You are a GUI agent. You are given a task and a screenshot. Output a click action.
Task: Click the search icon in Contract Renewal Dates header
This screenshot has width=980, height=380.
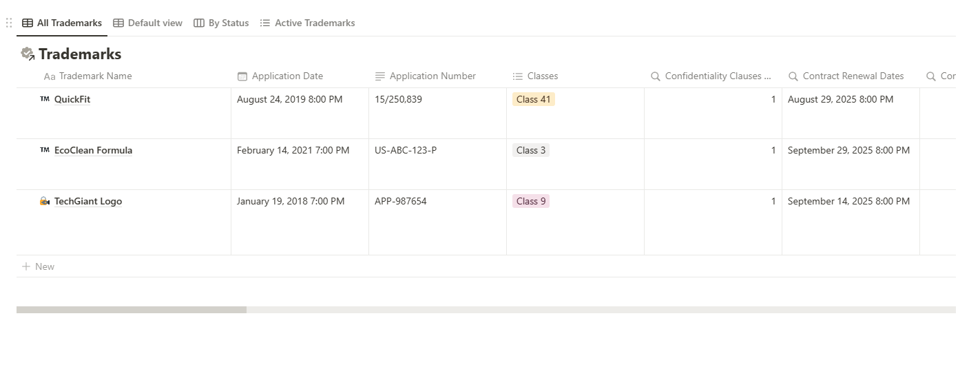(x=793, y=76)
